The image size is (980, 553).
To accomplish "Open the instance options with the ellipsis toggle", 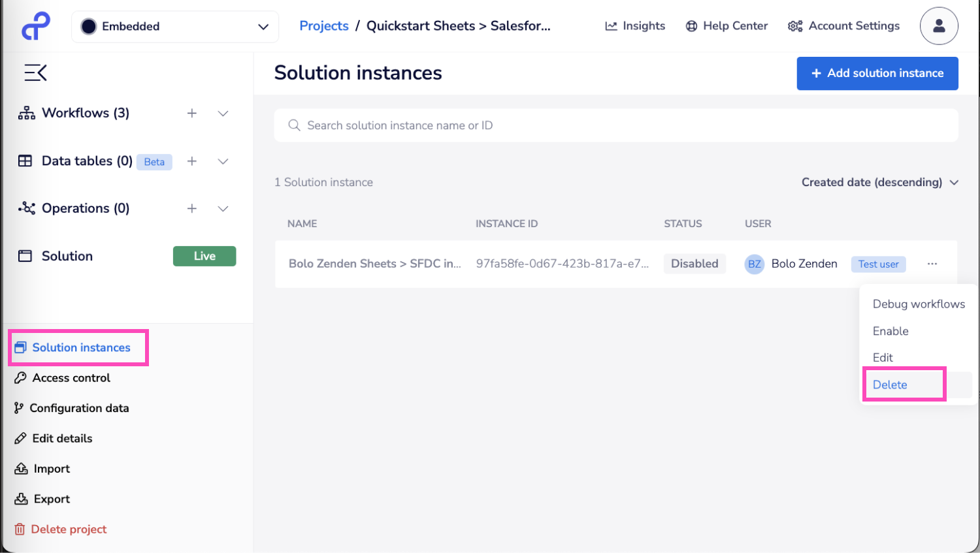I will point(932,263).
